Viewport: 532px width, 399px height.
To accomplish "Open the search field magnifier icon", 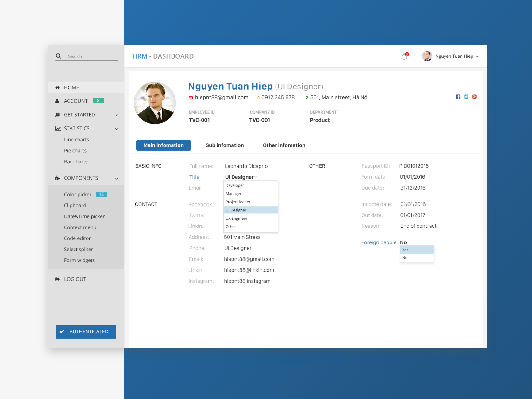I will tap(58, 56).
